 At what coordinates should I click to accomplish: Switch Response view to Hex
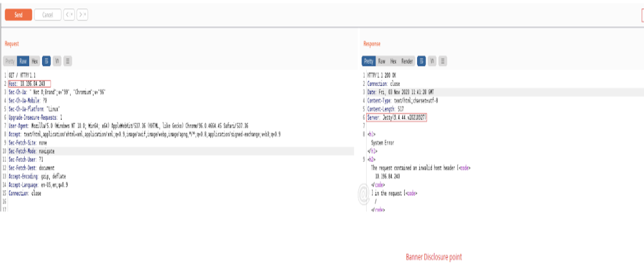tap(393, 61)
